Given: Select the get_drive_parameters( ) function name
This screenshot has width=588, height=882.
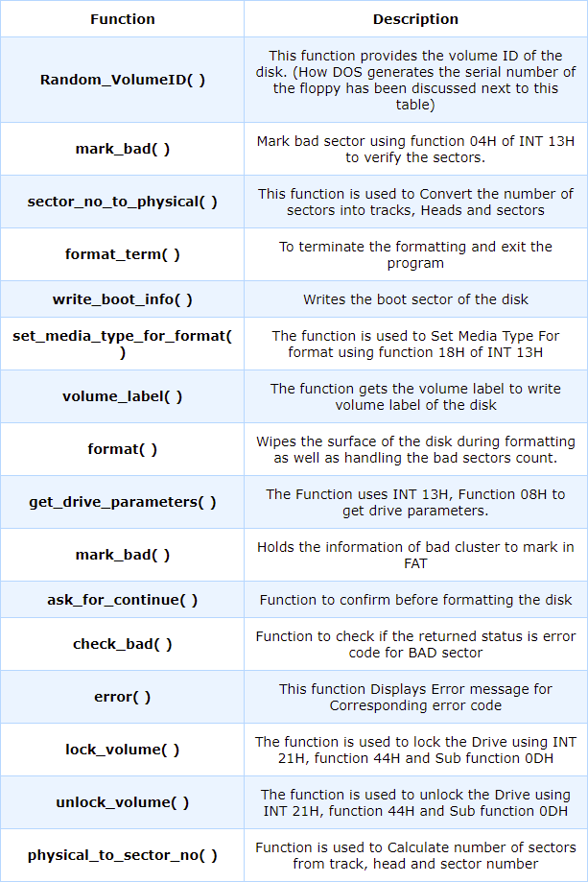Looking at the screenshot, I should pyautogui.click(x=122, y=502).
